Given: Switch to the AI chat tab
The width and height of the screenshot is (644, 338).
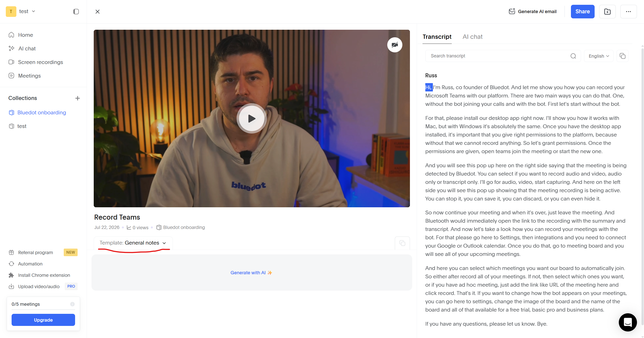Looking at the screenshot, I should pyautogui.click(x=472, y=37).
